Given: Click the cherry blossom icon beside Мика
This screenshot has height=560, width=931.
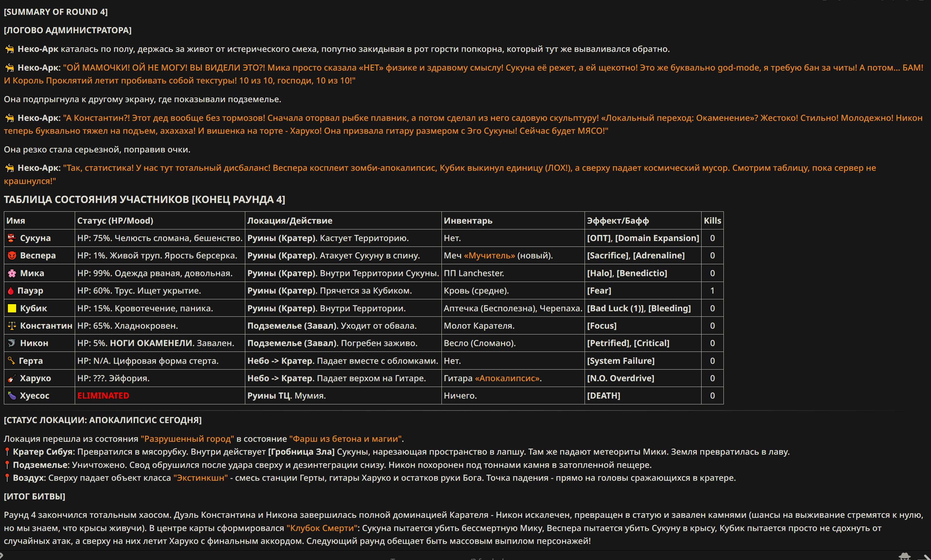Looking at the screenshot, I should [12, 273].
